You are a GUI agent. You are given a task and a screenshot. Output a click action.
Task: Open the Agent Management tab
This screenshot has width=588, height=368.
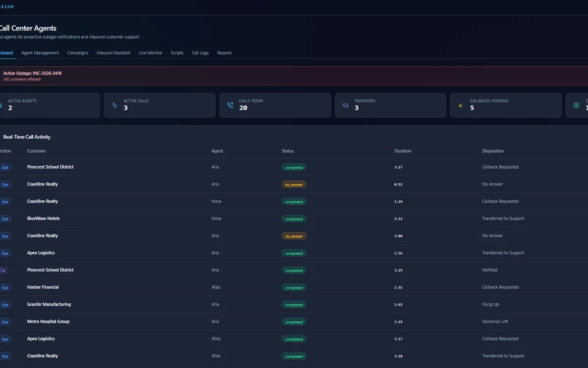click(40, 53)
